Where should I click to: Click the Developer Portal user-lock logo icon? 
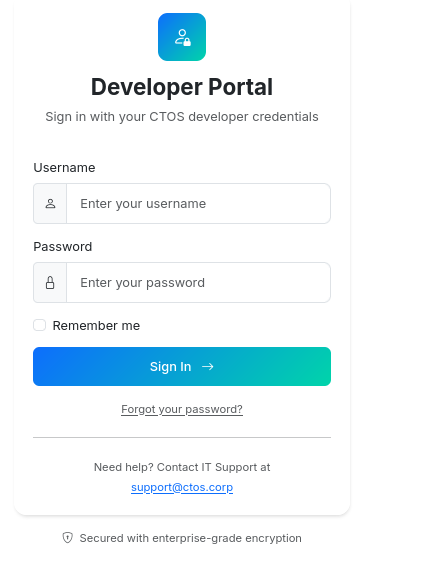point(182,37)
